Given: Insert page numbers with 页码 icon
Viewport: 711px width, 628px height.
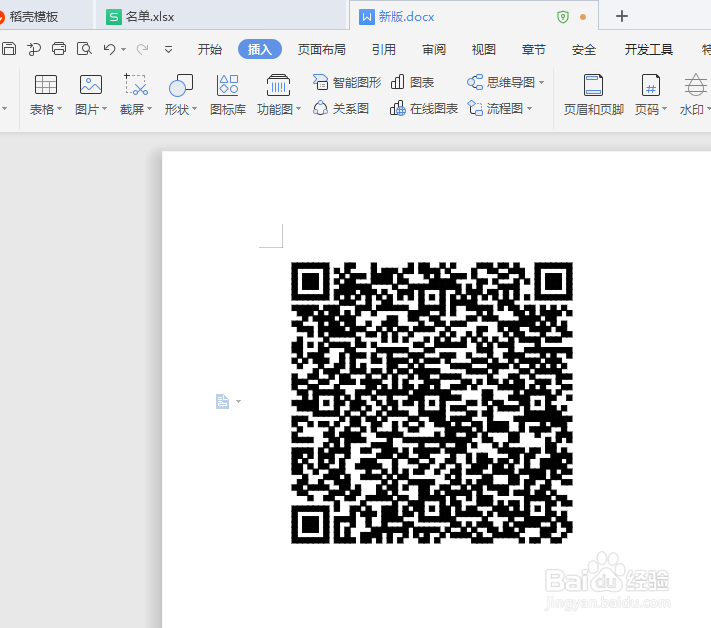Looking at the screenshot, I should pyautogui.click(x=651, y=85).
